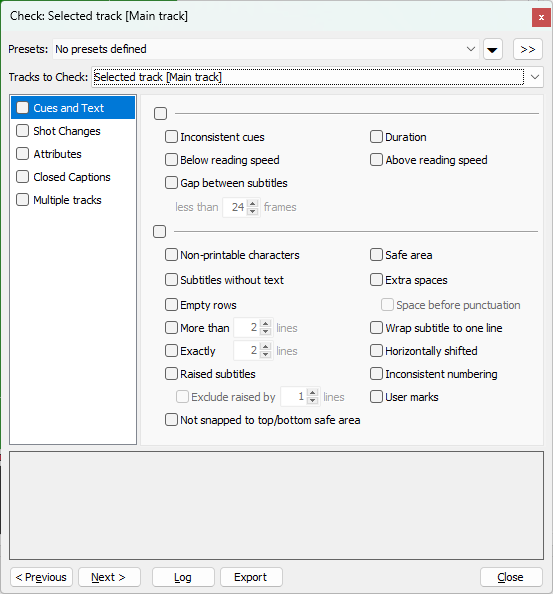Open the presets menu black arrow button

click(492, 49)
